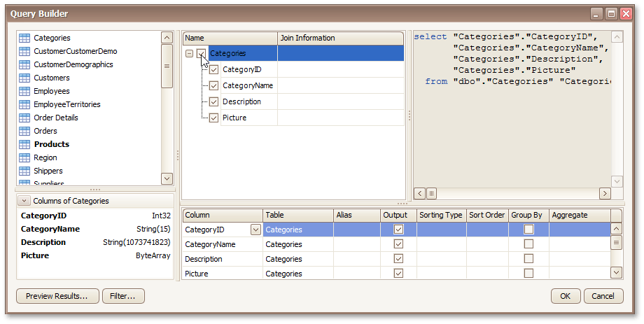
Task: Uncheck Output checkbox for Description row
Action: (x=399, y=259)
